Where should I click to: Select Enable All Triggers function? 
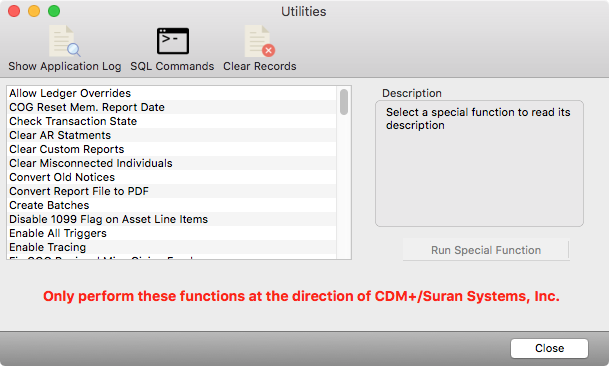point(171,233)
